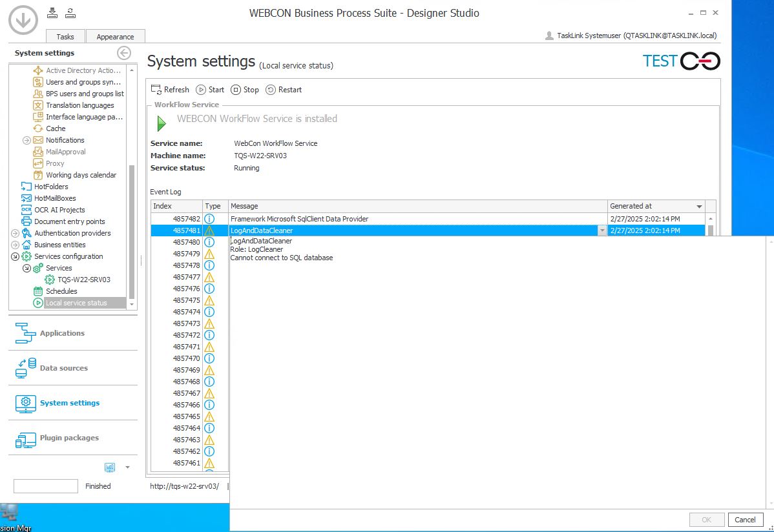Click Cancel in the message popup
The height and width of the screenshot is (532, 774).
pos(745,520)
